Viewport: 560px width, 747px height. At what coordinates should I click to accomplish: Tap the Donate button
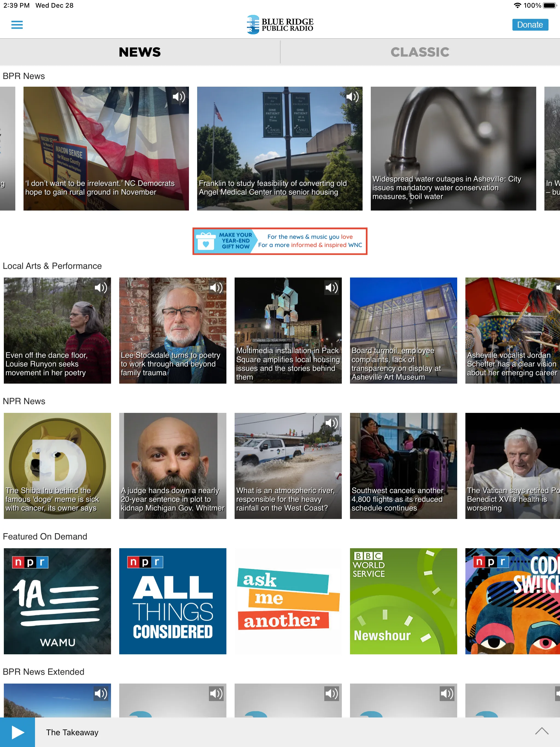(x=529, y=24)
